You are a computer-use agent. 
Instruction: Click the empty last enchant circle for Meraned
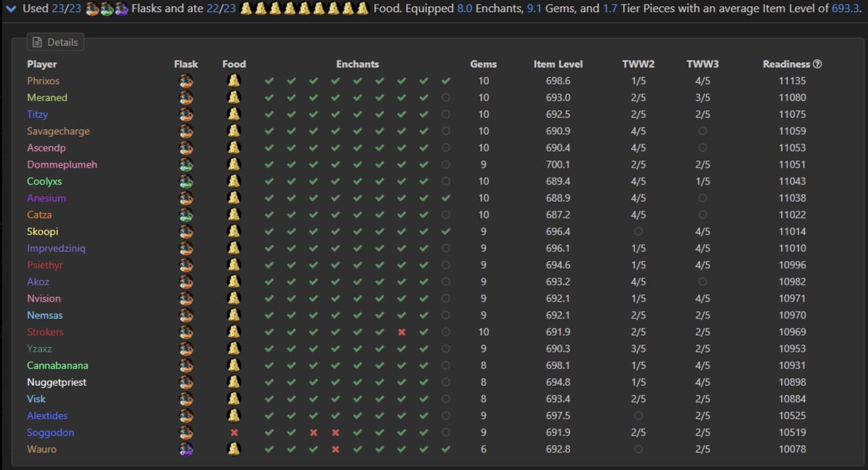pyautogui.click(x=446, y=98)
